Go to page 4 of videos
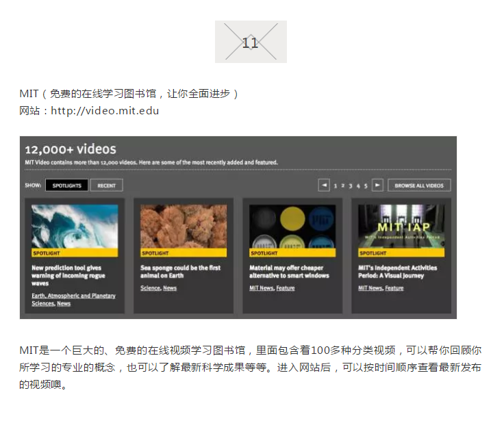Screen dimensions: 504x421 [x=358, y=186]
